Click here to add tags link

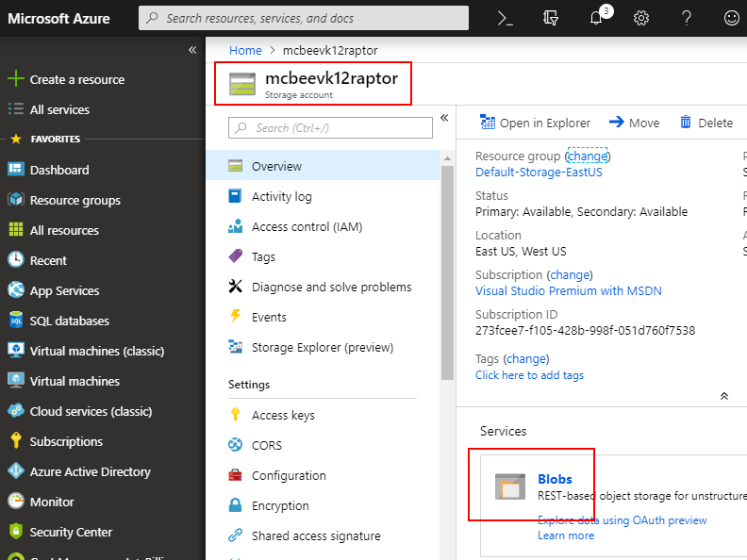click(529, 375)
